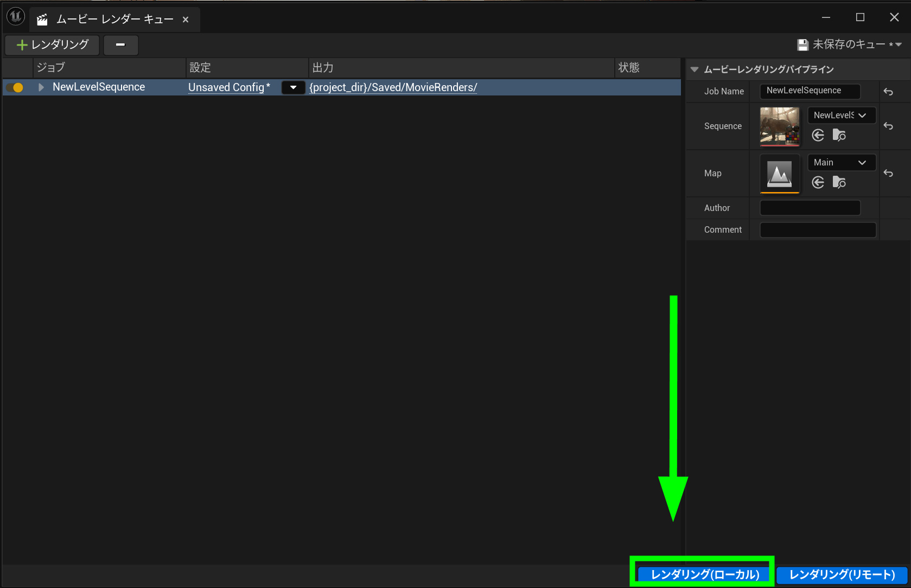Screen dimensions: 911x588
Task: Click the remove job minus button
Action: pyautogui.click(x=120, y=45)
